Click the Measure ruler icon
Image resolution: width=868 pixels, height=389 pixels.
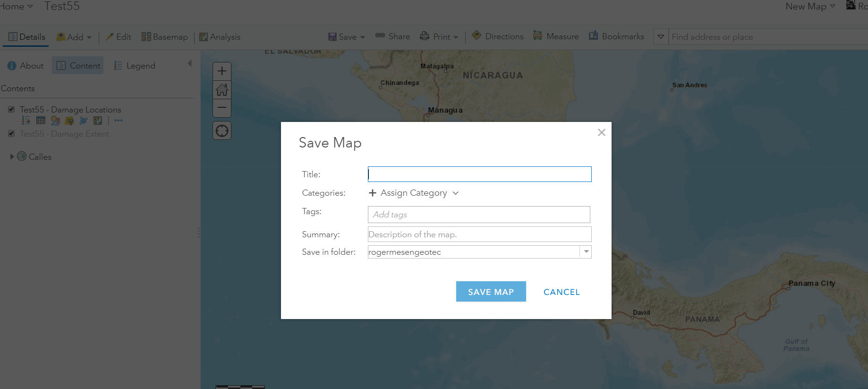(537, 35)
